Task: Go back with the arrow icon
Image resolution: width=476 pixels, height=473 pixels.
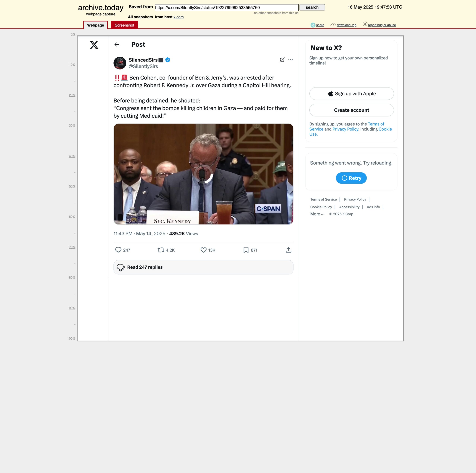Action: pyautogui.click(x=117, y=45)
